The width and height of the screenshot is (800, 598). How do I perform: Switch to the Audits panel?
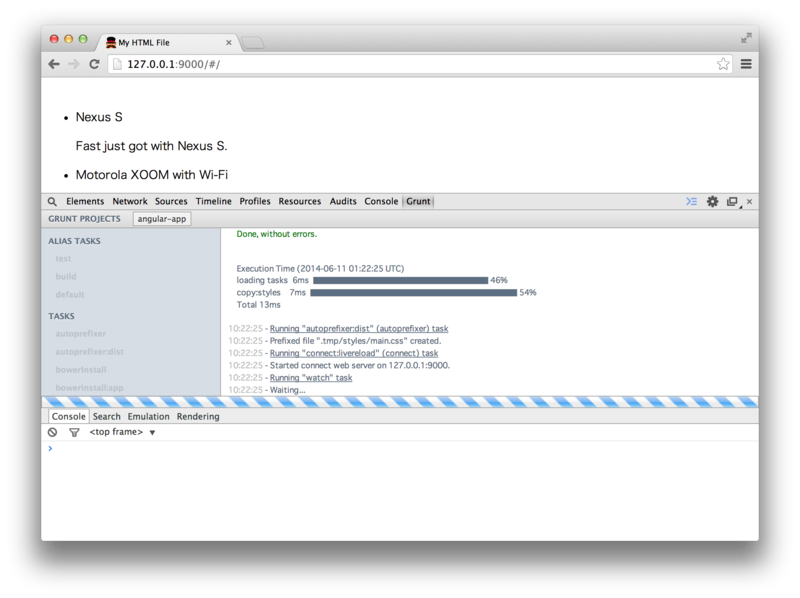[x=343, y=202]
